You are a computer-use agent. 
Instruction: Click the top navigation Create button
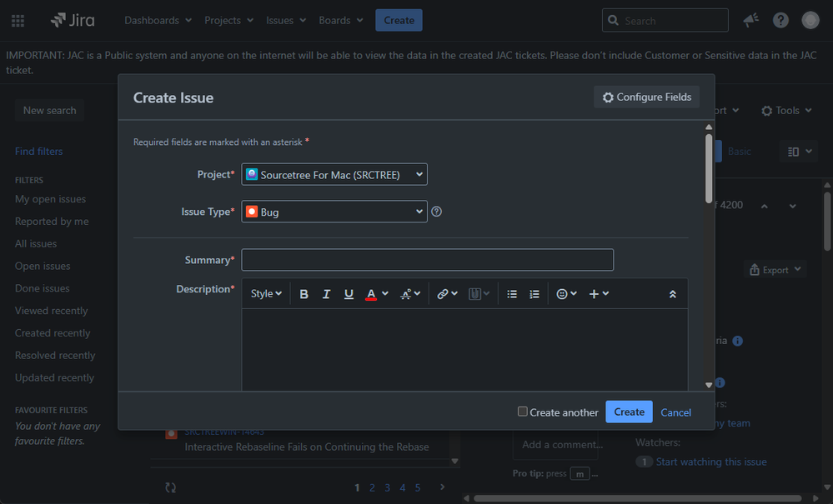(x=399, y=20)
